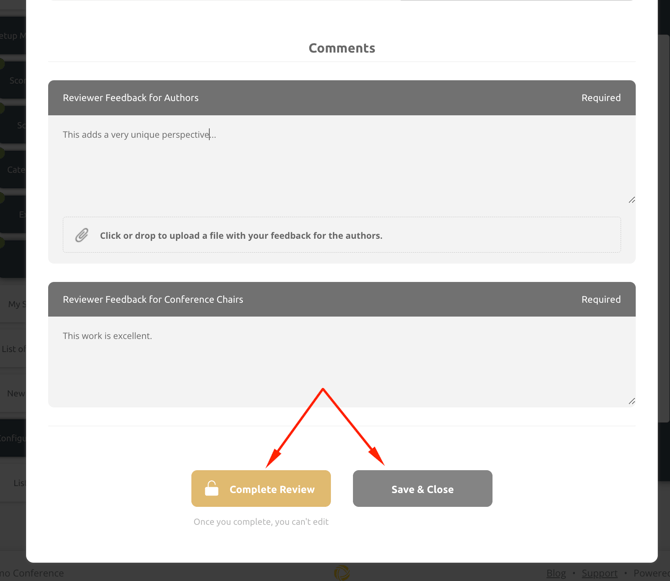Image resolution: width=670 pixels, height=581 pixels.
Task: Grab the resize handle of authors feedback box
Action: 631,199
